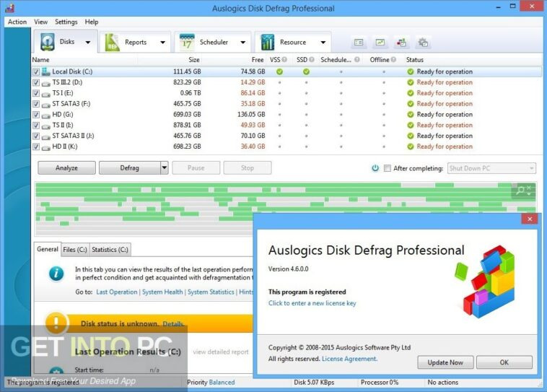The width and height of the screenshot is (547, 392).
Task: Open the License Agreement link
Action: pyautogui.click(x=349, y=359)
